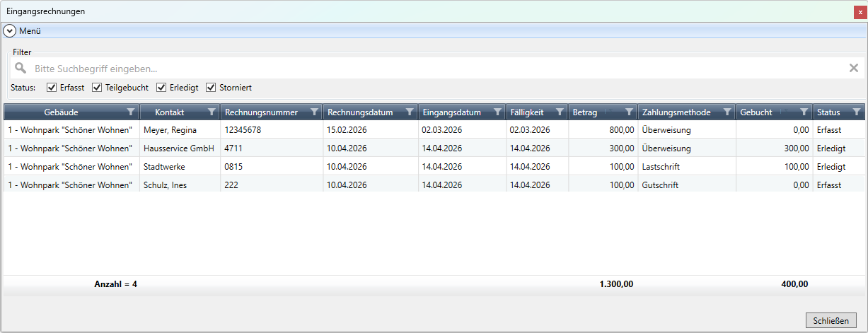The width and height of the screenshot is (868, 333).
Task: Select contact Schulz, Ines
Action: point(164,185)
